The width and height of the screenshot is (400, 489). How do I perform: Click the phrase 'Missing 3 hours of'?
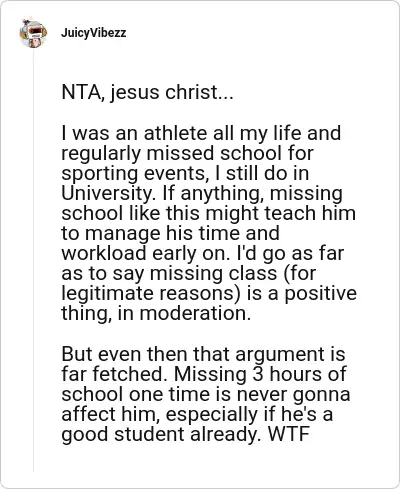(260, 374)
